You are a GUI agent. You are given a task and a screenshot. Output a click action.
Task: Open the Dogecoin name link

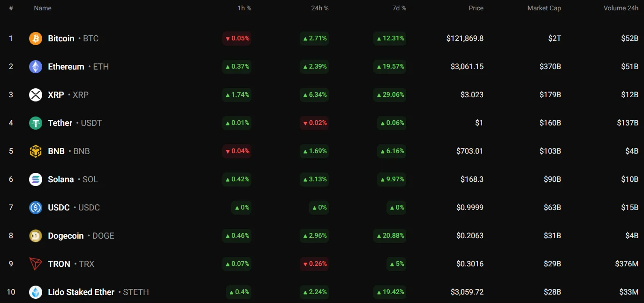[66, 236]
